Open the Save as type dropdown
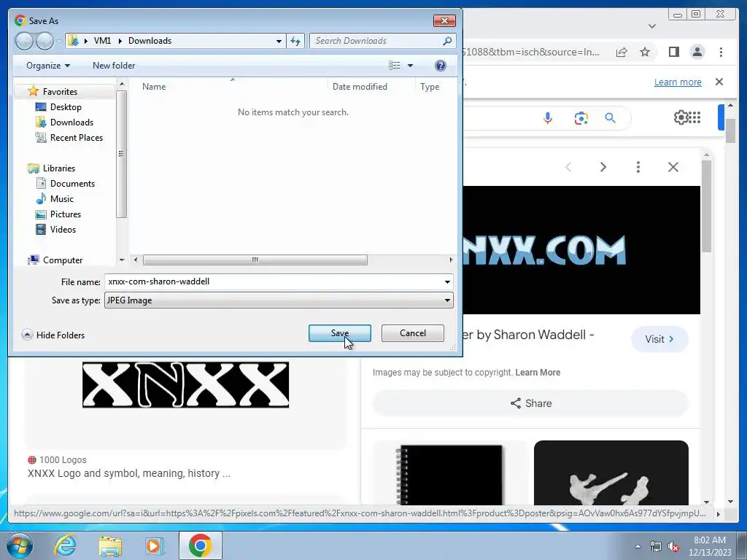 pos(279,300)
